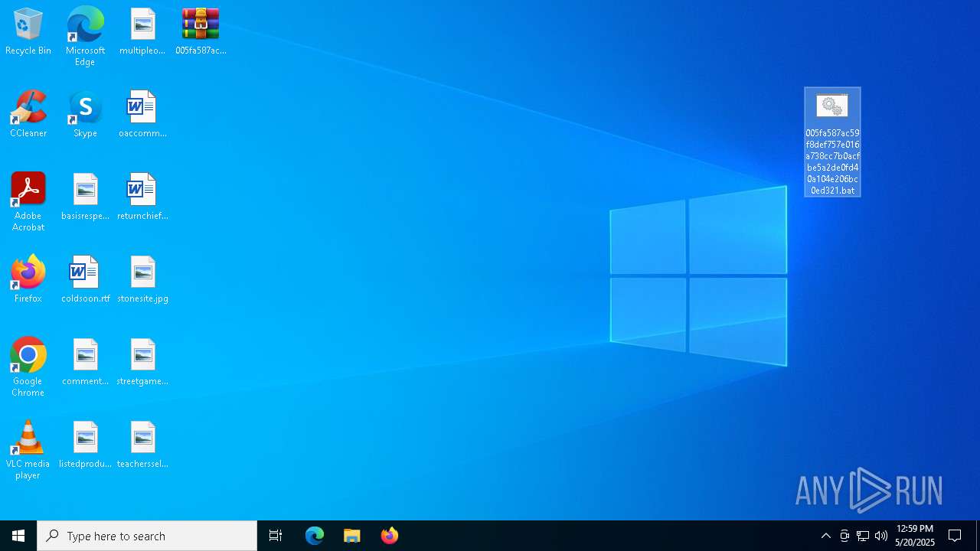The width and height of the screenshot is (980, 551).
Task: Select the streetgame... image file icon
Action: click(x=142, y=362)
